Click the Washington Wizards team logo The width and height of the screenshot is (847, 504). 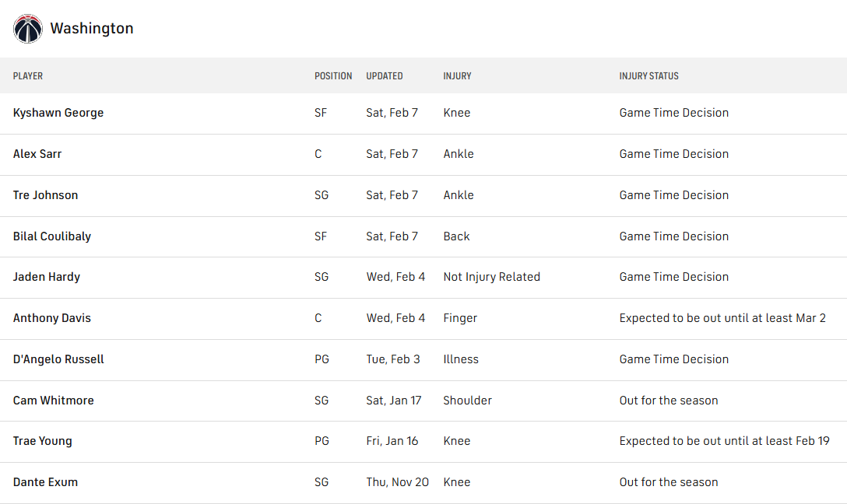pos(27,29)
